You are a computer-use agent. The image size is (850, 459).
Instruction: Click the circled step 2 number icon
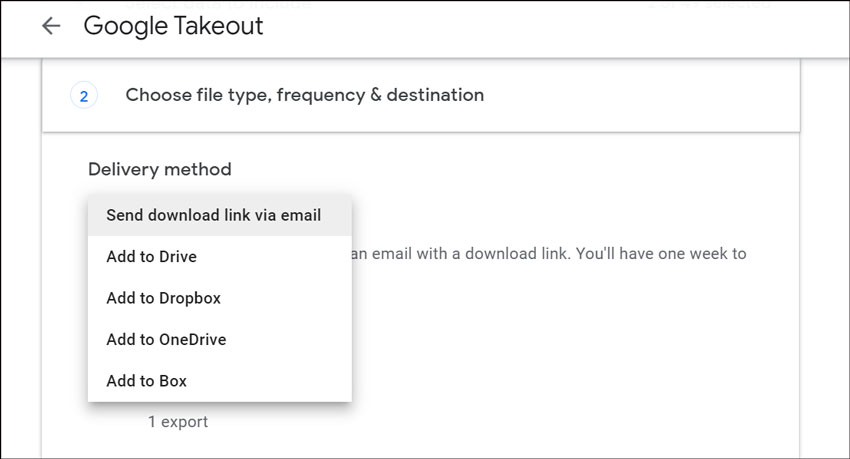point(84,96)
